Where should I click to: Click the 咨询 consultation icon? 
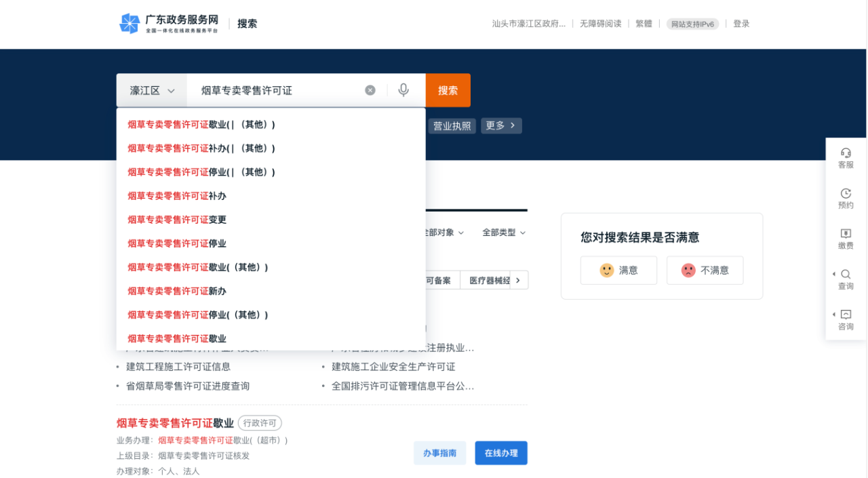tap(846, 319)
